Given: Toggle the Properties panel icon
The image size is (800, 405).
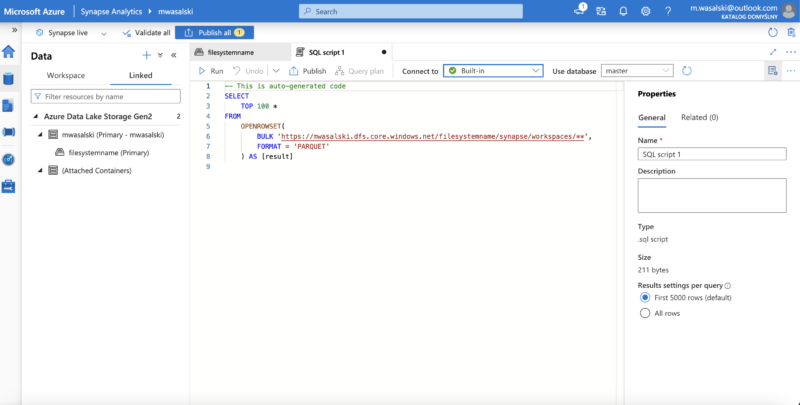Looking at the screenshot, I should (x=772, y=71).
